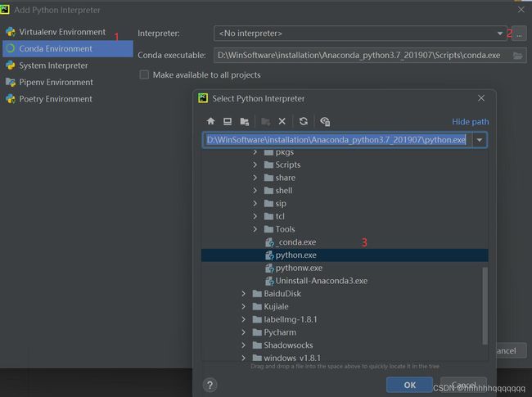
Task: Expand the labelImg-1.8.1 folder node
Action: [243, 319]
